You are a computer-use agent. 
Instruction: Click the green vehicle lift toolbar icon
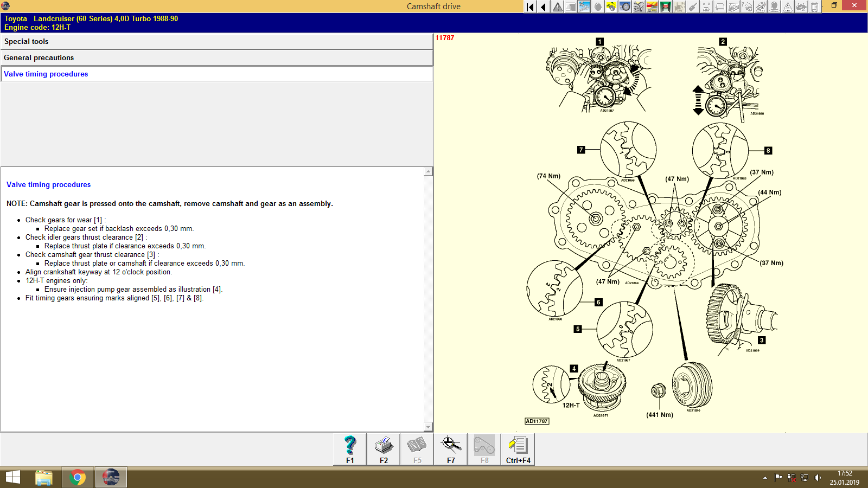click(x=666, y=6)
